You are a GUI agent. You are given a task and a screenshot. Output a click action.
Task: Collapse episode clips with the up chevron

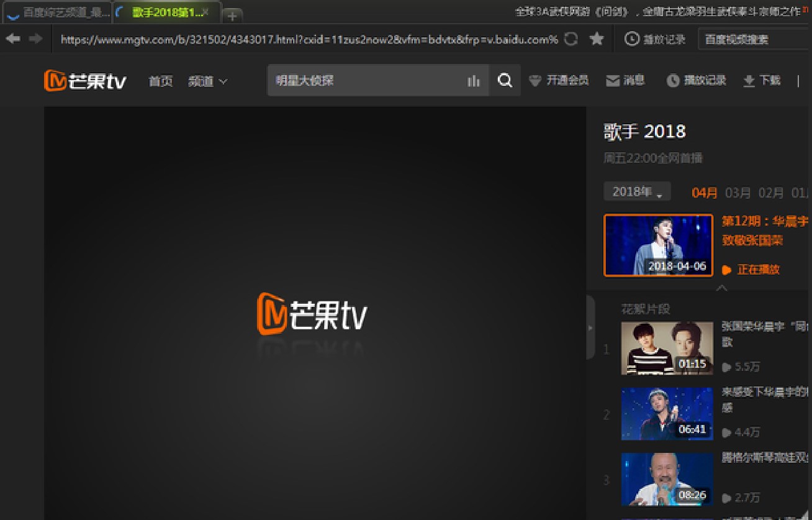(x=721, y=288)
